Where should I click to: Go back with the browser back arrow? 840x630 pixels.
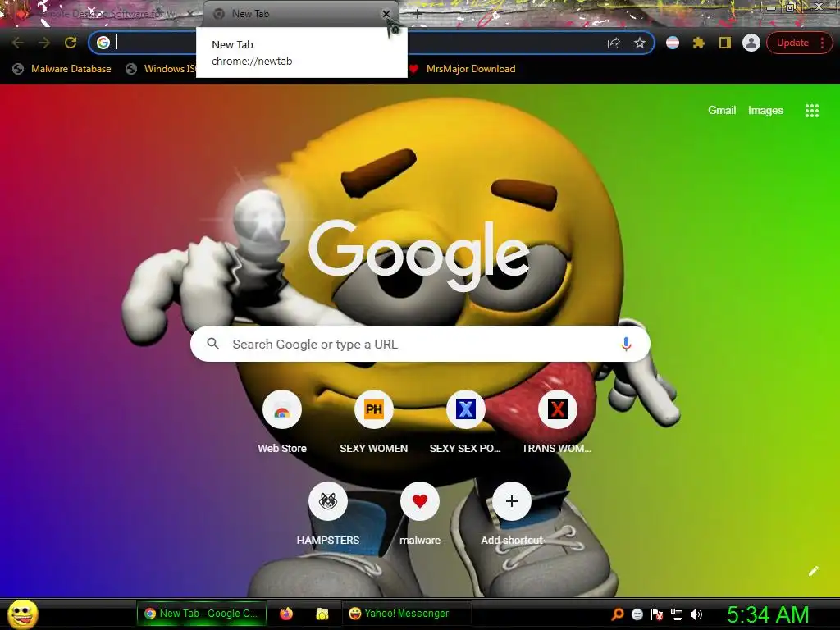click(18, 43)
